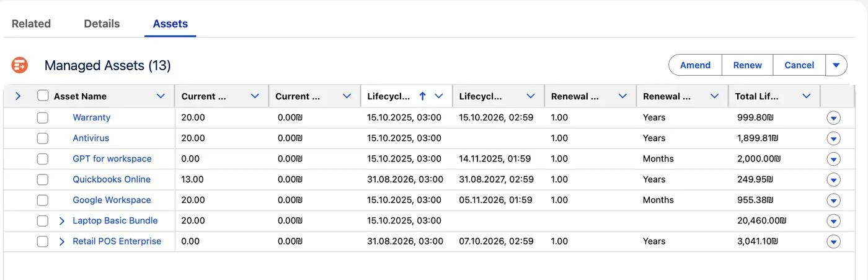Open the Google Workspace link
The image size is (868, 280).
tap(112, 200)
